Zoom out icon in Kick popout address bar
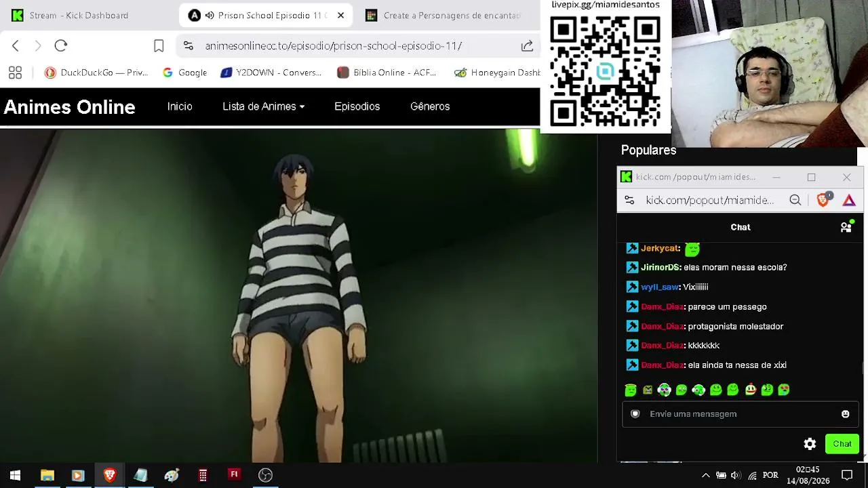 [x=795, y=200]
